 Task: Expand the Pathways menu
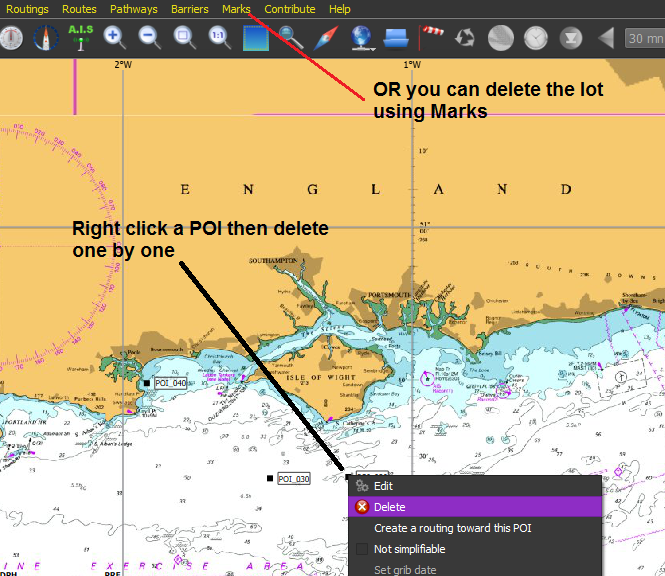pyautogui.click(x=134, y=9)
